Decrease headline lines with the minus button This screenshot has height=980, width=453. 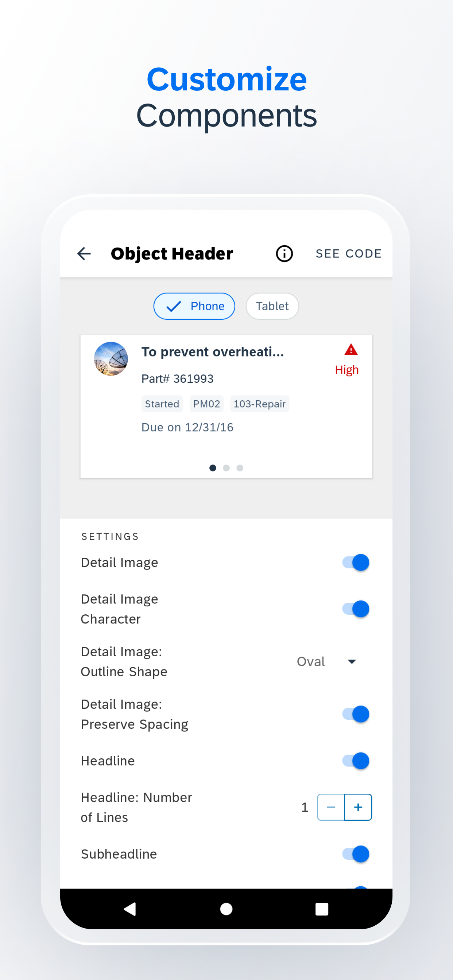pyautogui.click(x=331, y=807)
